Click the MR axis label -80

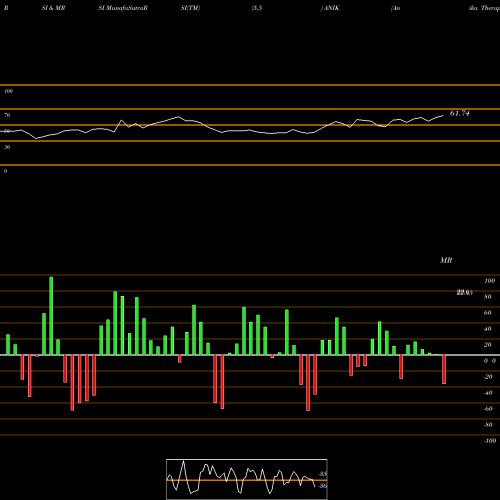(488, 425)
